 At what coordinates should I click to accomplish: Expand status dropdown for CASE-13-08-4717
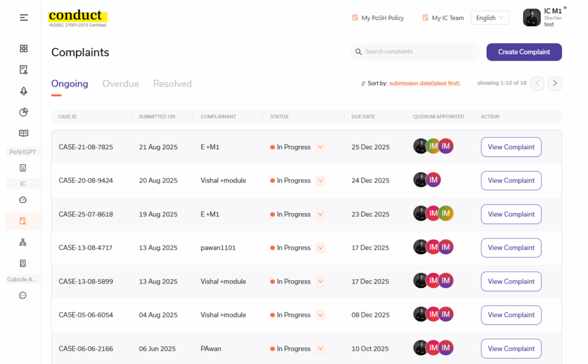click(x=320, y=248)
